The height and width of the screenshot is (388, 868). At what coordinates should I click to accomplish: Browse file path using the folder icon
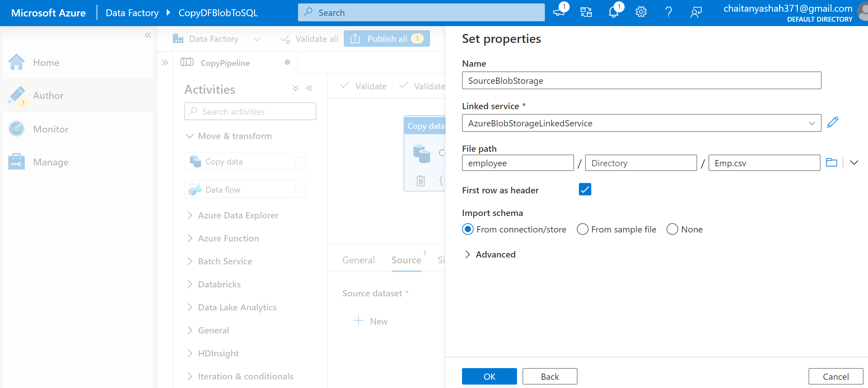[x=832, y=162]
